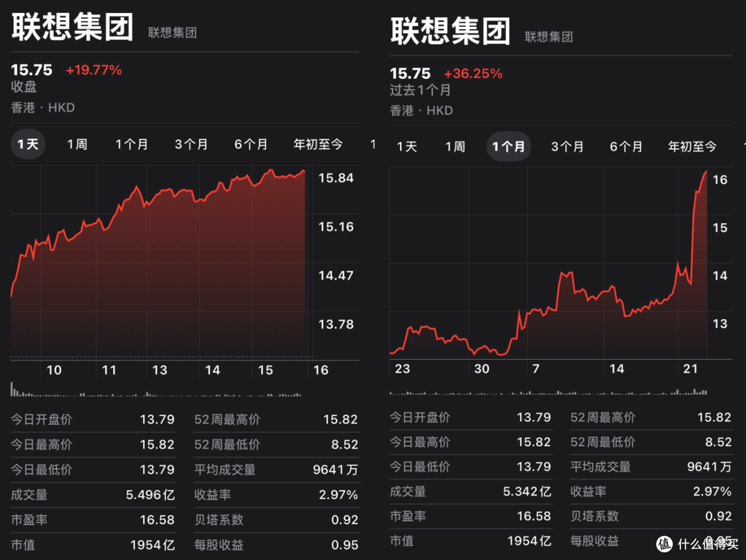Click 今日开盘价 row in right panel
This screenshot has height=560, width=746.
[470, 418]
